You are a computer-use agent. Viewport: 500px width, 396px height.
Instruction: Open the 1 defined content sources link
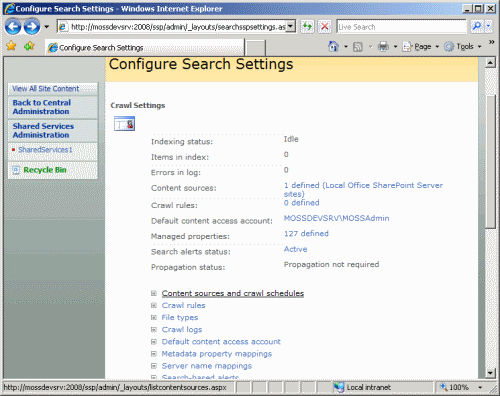click(363, 189)
